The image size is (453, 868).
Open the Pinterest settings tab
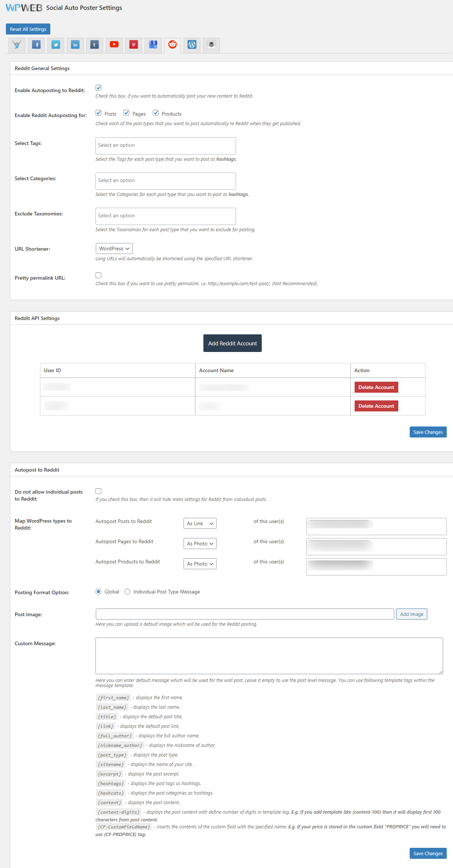[134, 45]
